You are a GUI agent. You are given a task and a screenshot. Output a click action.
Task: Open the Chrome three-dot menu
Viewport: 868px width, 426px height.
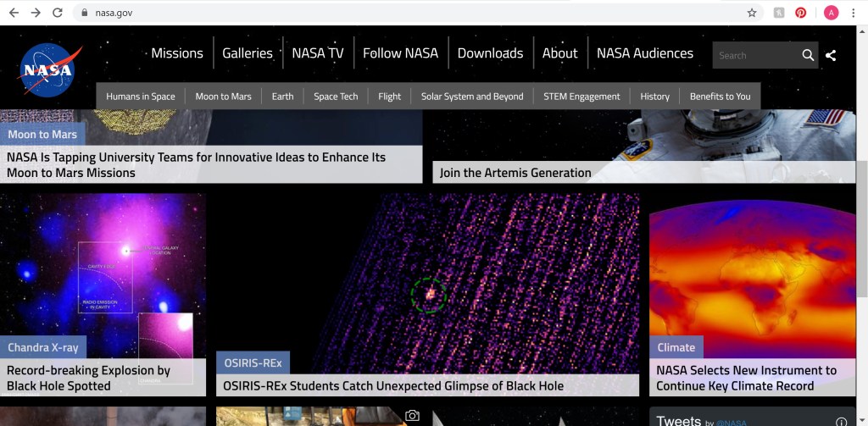(854, 13)
